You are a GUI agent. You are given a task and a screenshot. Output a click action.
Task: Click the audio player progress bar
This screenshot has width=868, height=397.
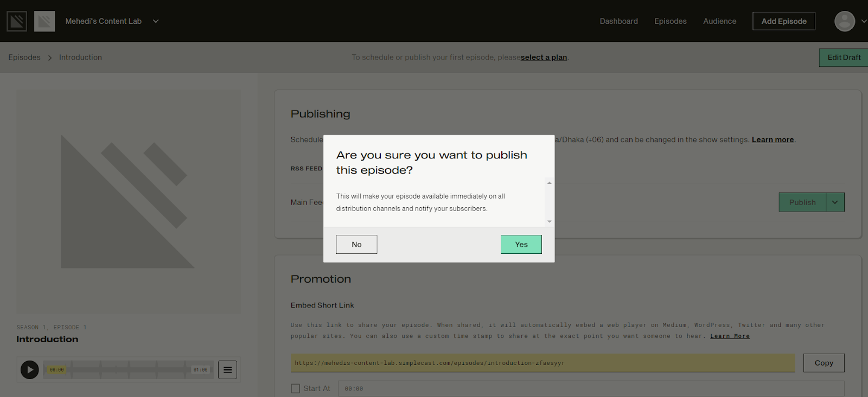[129, 370]
